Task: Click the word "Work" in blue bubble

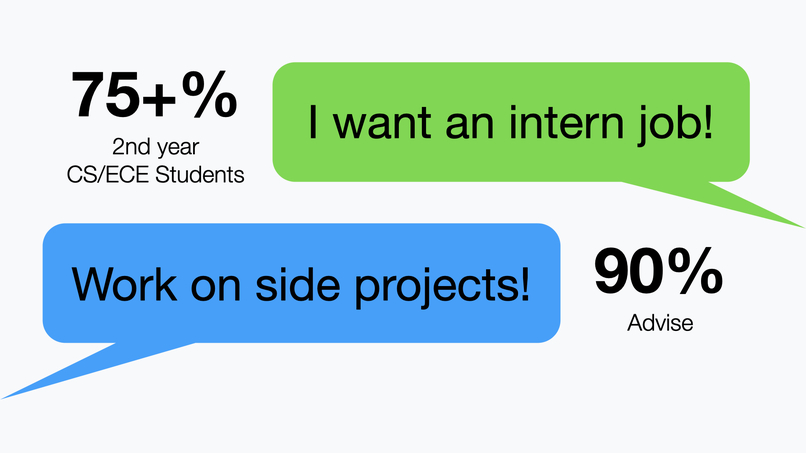Action: (124, 284)
